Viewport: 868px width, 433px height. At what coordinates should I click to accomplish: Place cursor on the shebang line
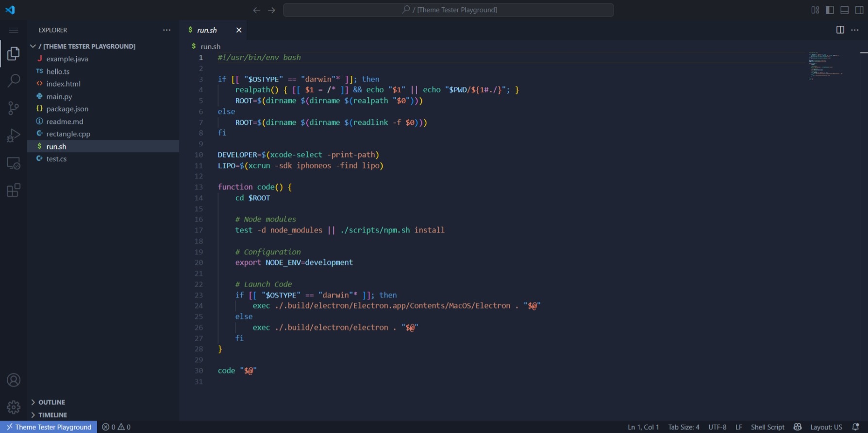point(259,57)
